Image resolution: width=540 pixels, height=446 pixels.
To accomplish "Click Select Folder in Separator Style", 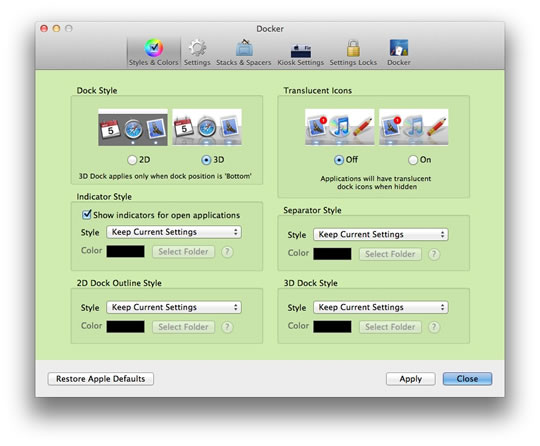I will coord(390,254).
